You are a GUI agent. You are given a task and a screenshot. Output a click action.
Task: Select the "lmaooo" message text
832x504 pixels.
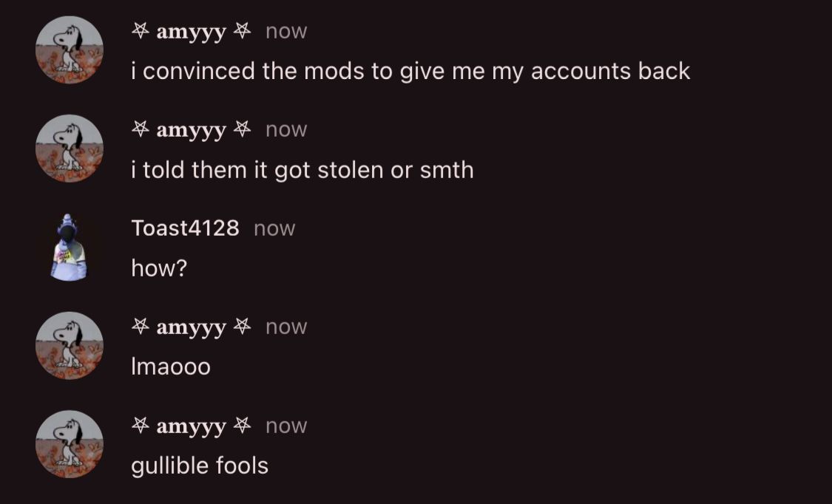tap(171, 367)
